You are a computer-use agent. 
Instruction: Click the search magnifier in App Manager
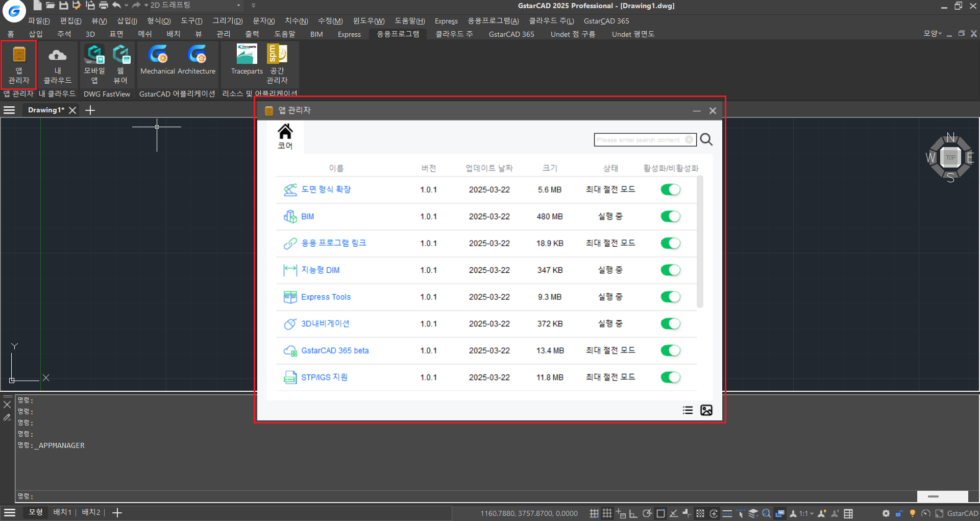[x=706, y=139]
